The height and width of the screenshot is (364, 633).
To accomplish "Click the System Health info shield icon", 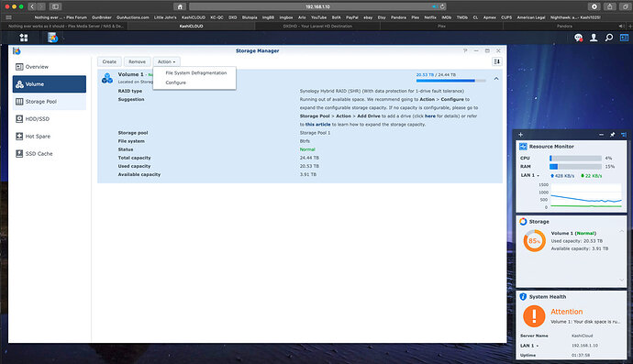I will pyautogui.click(x=523, y=296).
